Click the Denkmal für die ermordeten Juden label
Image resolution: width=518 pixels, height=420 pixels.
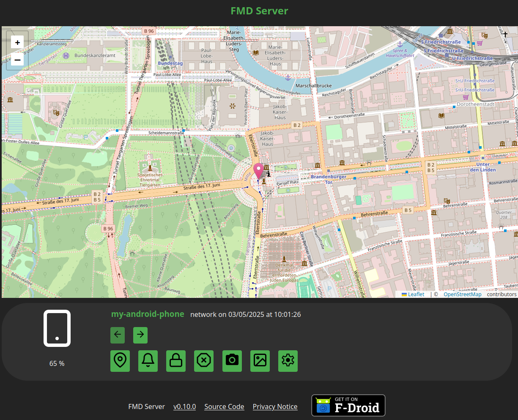pos(284,273)
